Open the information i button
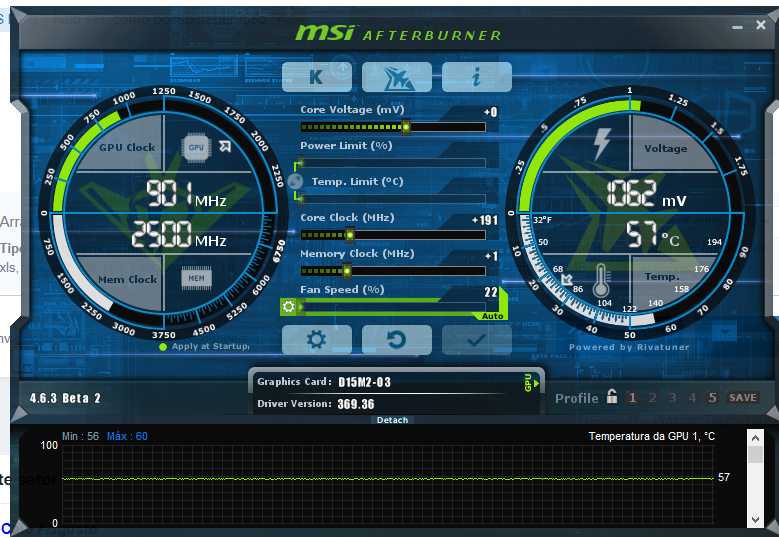 click(476, 77)
